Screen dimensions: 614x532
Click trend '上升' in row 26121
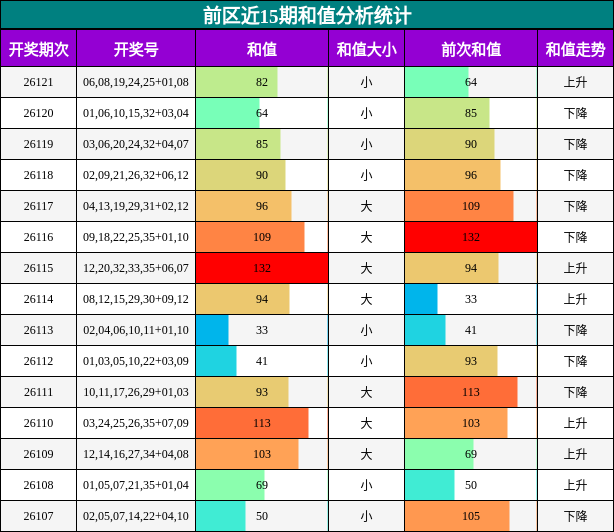point(575,82)
